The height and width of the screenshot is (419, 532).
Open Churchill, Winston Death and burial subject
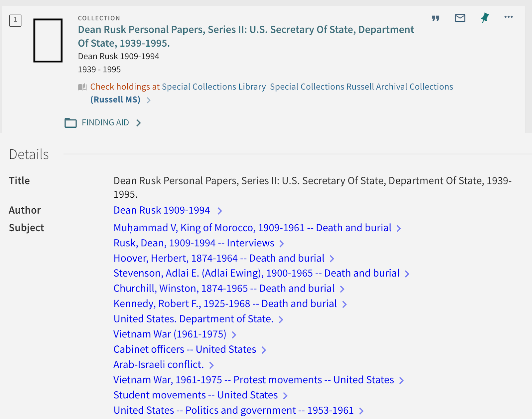click(224, 289)
